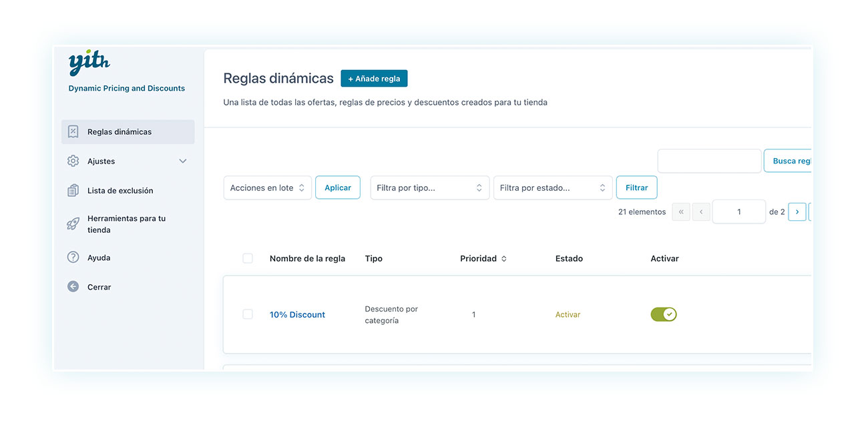The height and width of the screenshot is (435, 868).
Task: Open Ajustes menu item
Action: (x=128, y=161)
